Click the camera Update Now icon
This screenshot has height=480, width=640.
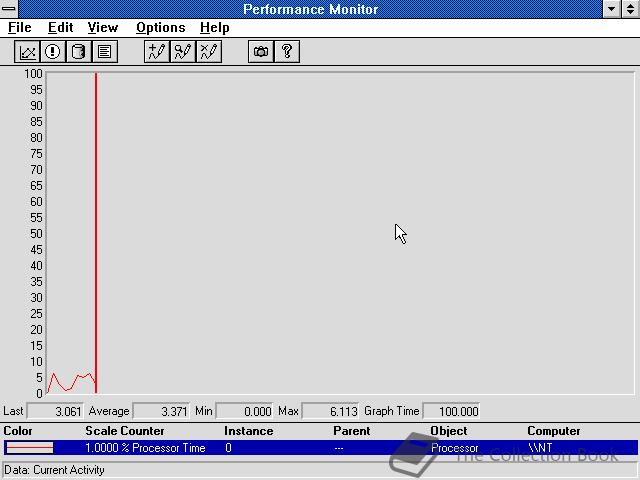(261, 52)
